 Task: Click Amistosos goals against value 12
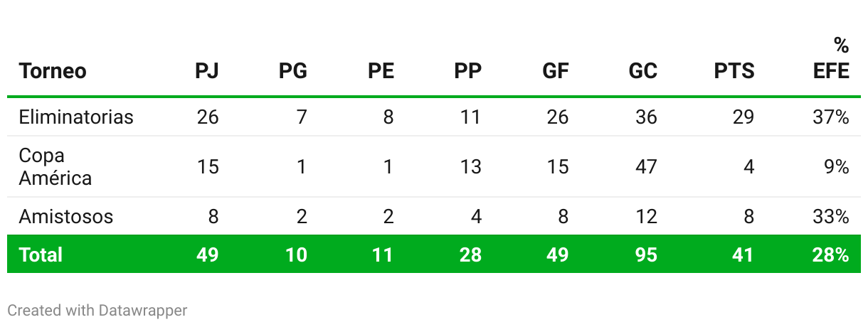tap(646, 216)
